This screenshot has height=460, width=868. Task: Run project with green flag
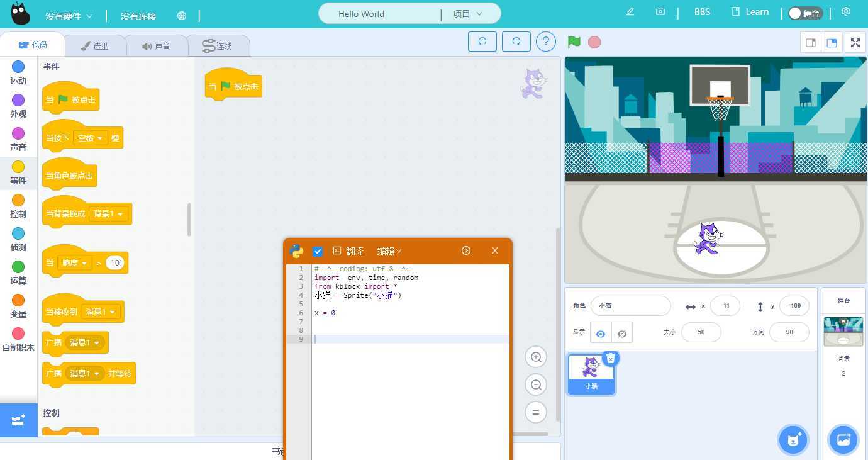(574, 42)
